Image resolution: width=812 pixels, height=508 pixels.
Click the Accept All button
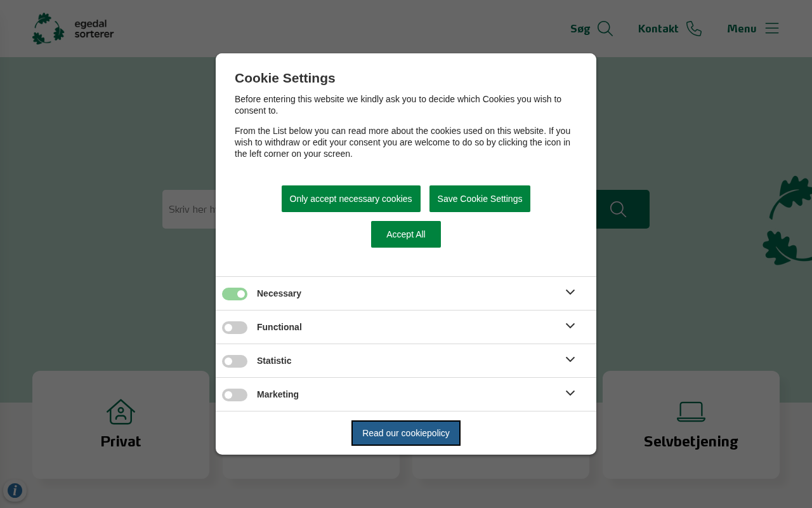click(x=406, y=234)
